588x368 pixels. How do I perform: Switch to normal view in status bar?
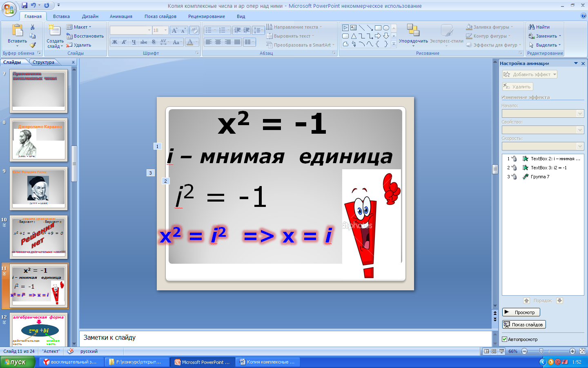pos(486,351)
